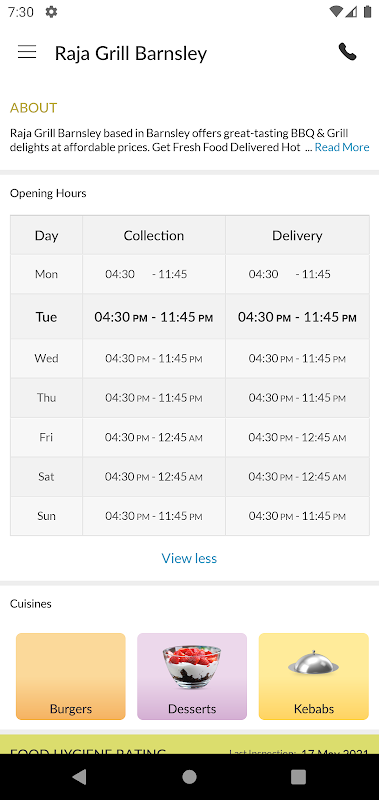The width and height of the screenshot is (379, 800).
Task: Tap the recent apps square button
Action: click(298, 777)
